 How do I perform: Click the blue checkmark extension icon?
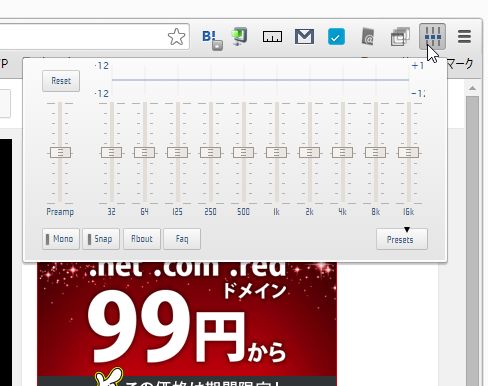click(336, 37)
